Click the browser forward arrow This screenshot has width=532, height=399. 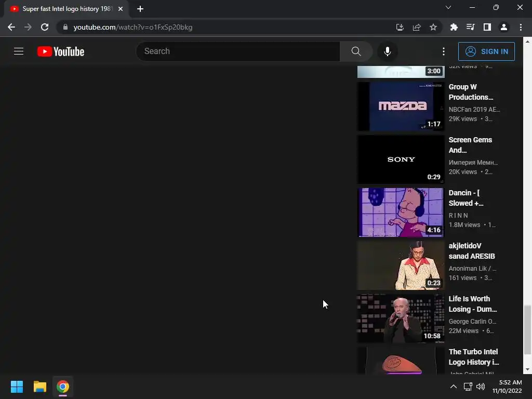coord(28,27)
